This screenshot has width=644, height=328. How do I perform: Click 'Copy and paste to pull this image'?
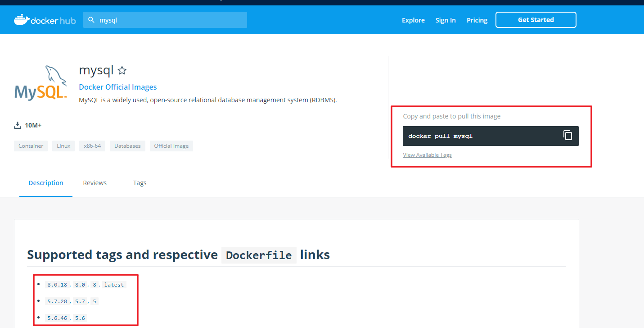[x=452, y=116]
